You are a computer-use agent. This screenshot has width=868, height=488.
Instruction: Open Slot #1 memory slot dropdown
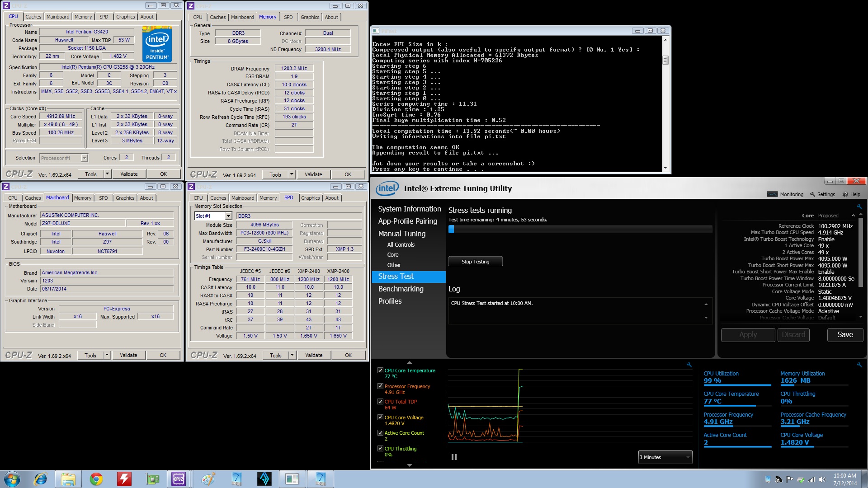click(228, 216)
